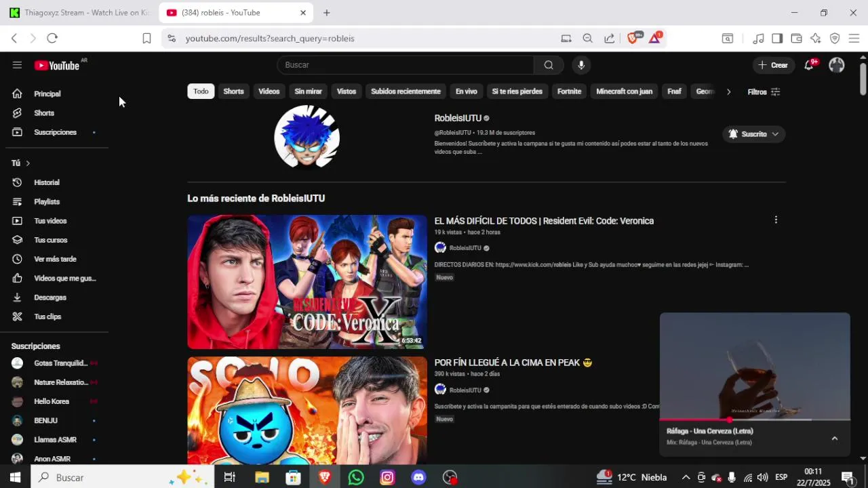The width and height of the screenshot is (868, 488).
Task: Switch to Thiagoxyz Stream browser tab
Action: 79,13
